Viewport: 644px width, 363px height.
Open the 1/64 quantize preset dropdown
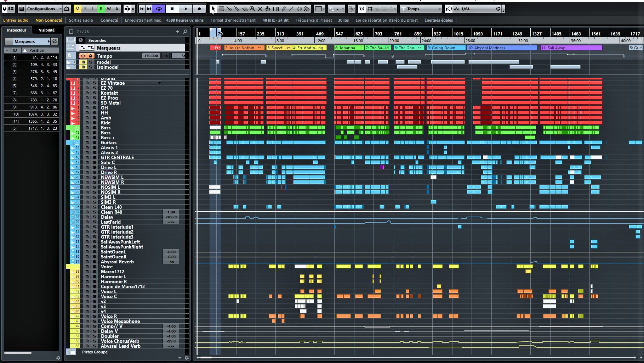(x=481, y=9)
